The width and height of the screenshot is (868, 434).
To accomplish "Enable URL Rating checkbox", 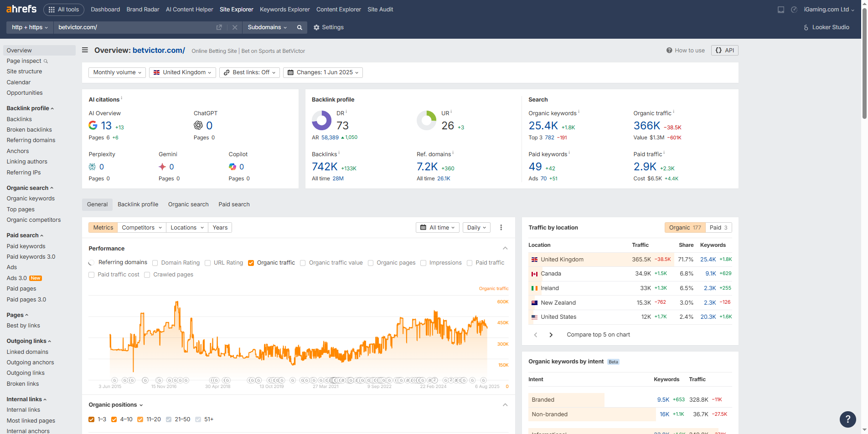I will click(208, 263).
